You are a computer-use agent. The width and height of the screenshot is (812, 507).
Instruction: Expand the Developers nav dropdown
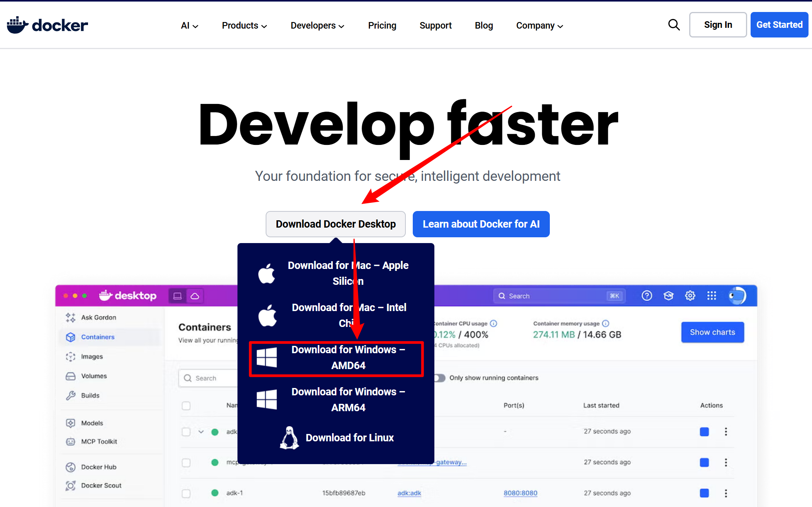[x=317, y=26]
